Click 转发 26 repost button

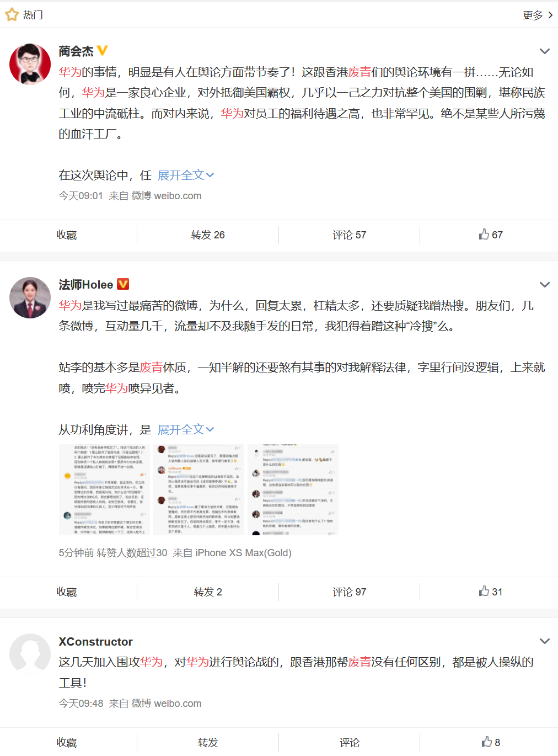tap(208, 235)
